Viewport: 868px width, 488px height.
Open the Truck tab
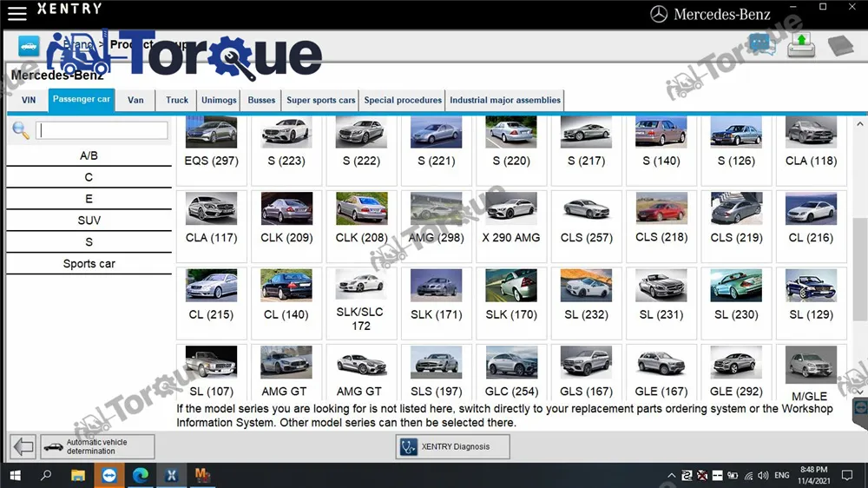(x=177, y=100)
